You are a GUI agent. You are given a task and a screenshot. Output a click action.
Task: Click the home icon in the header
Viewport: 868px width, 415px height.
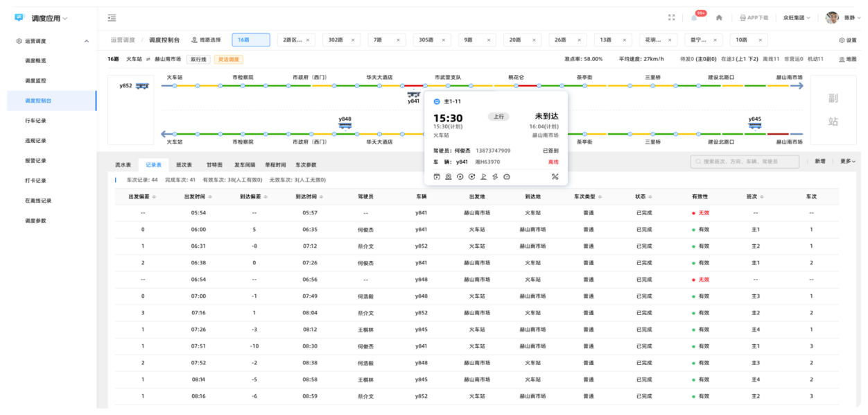click(x=719, y=18)
